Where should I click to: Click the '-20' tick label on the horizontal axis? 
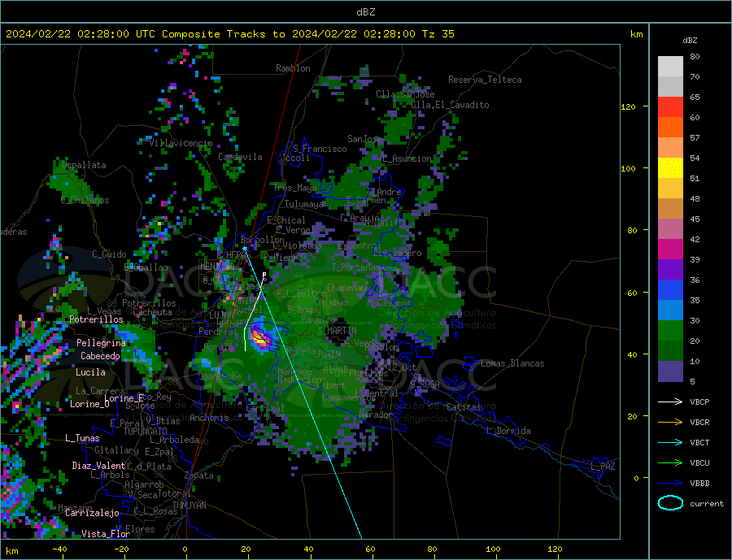point(121,549)
